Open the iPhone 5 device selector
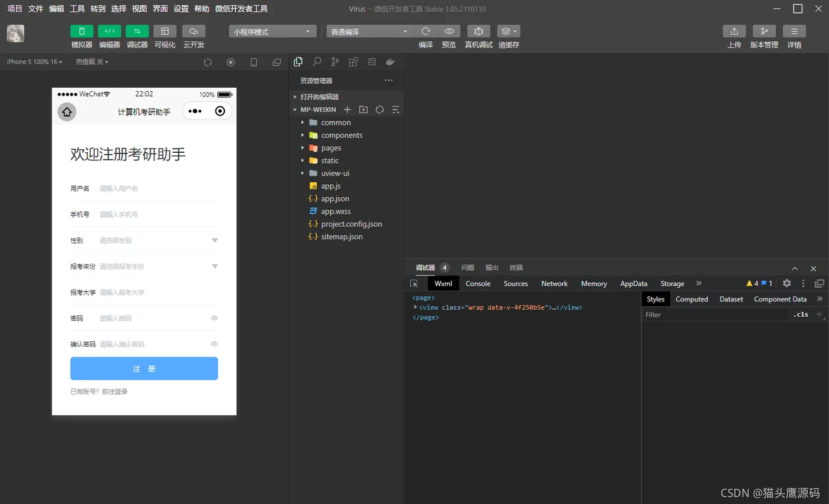This screenshot has width=829, height=504. coord(34,62)
